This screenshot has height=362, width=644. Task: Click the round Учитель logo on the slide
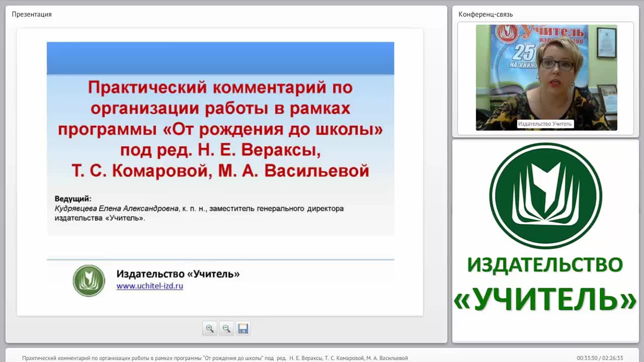click(89, 281)
